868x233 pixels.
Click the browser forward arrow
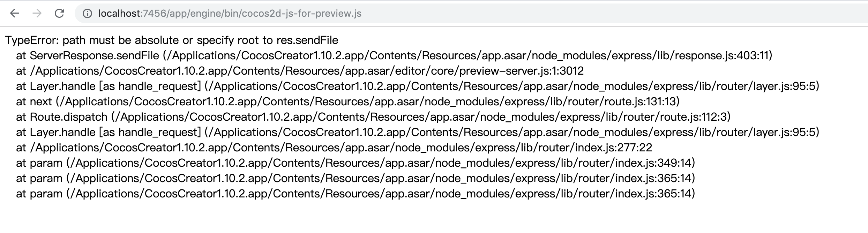click(37, 14)
